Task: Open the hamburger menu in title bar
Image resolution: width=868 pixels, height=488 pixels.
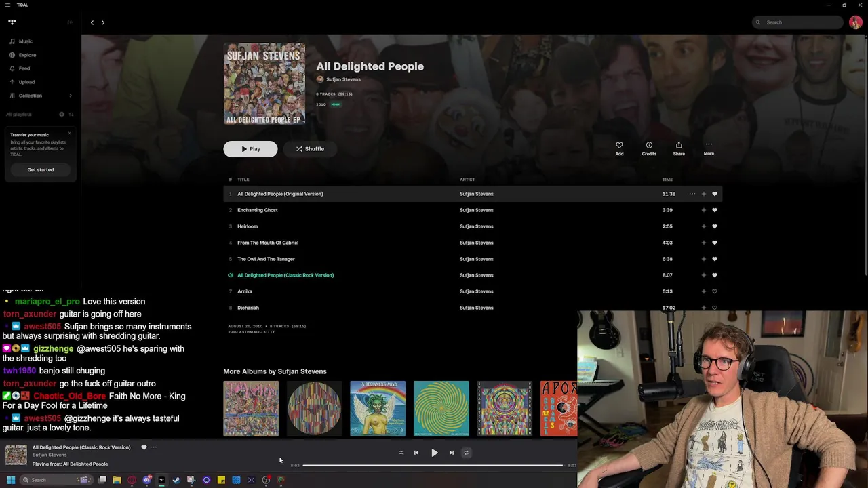Action: pos(8,5)
